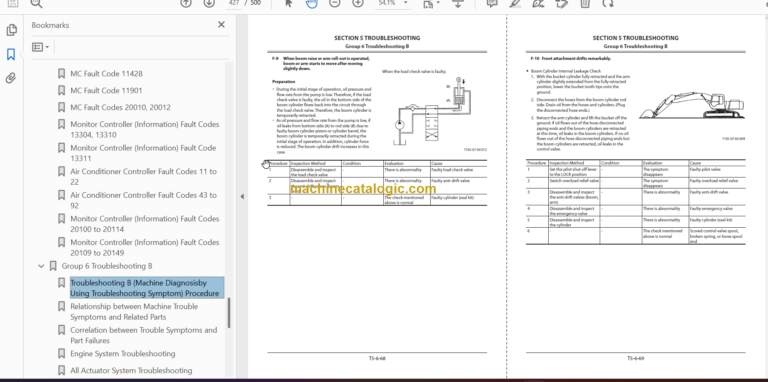Collapse the navigation pane with arrow handle
Viewport: 768px width, 382px height.
click(242, 196)
